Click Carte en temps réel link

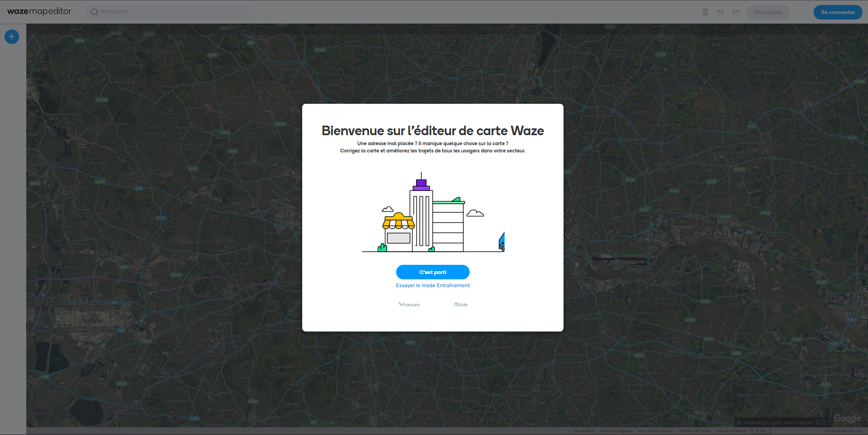pyautogui.click(x=843, y=431)
